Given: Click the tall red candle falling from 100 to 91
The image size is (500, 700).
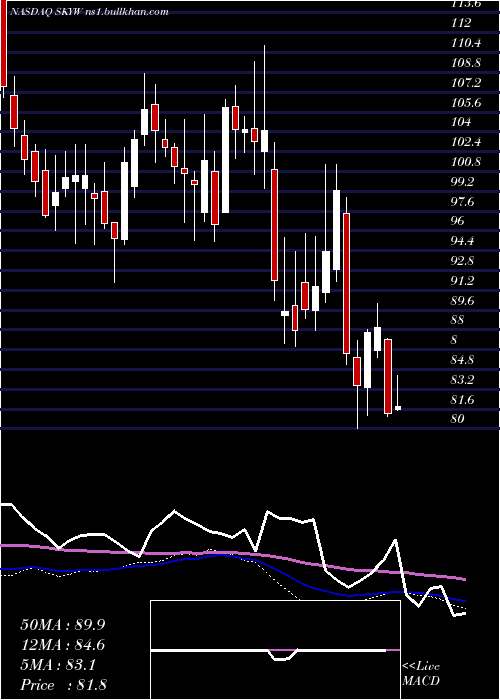Looking at the screenshot, I should click(x=275, y=225).
